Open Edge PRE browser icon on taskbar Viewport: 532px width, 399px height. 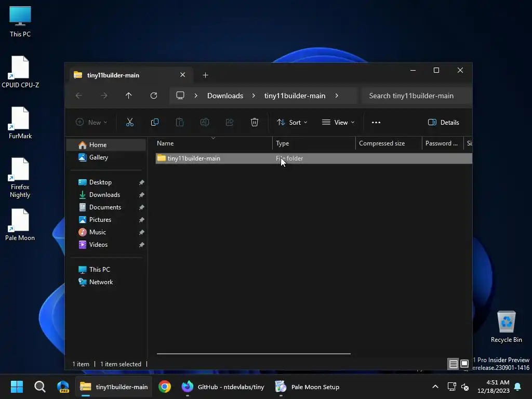pyautogui.click(x=63, y=387)
